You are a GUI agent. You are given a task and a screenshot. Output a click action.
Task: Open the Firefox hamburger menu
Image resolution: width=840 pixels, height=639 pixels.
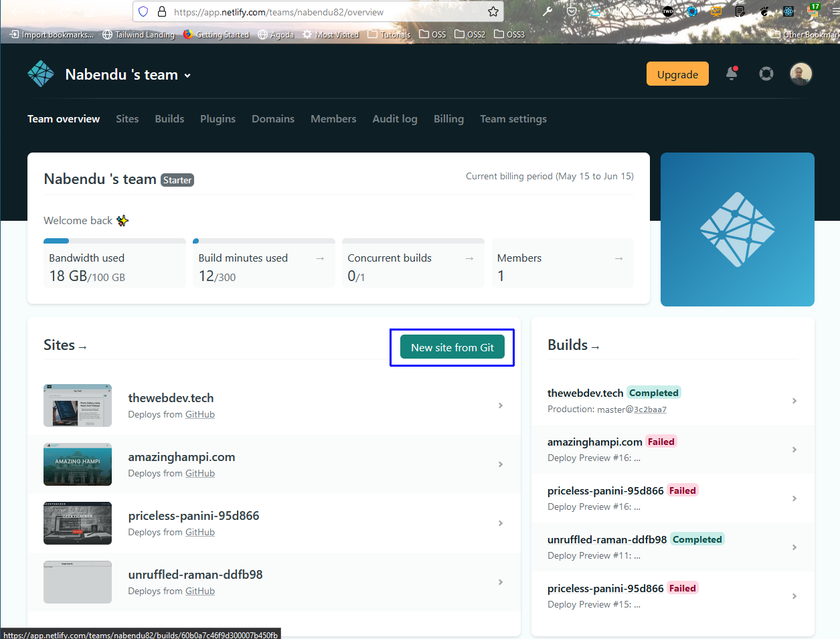[835, 11]
